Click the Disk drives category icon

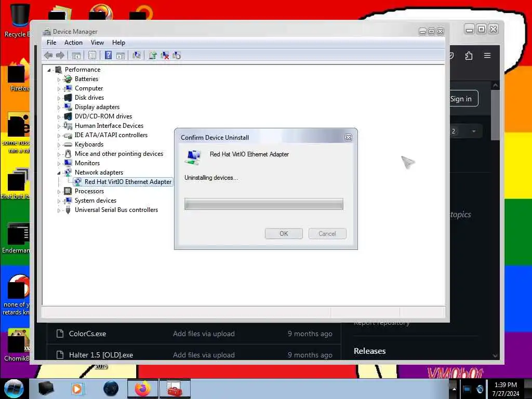pyautogui.click(x=68, y=97)
